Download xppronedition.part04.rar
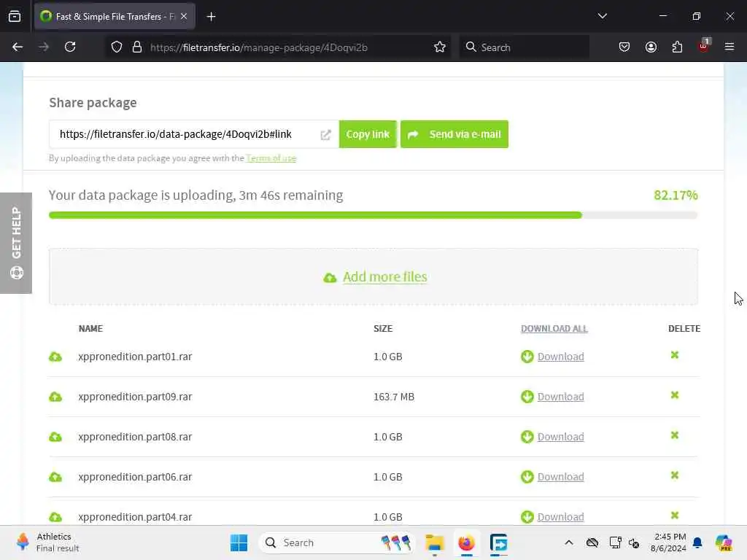The width and height of the screenshot is (747, 560). (560, 517)
